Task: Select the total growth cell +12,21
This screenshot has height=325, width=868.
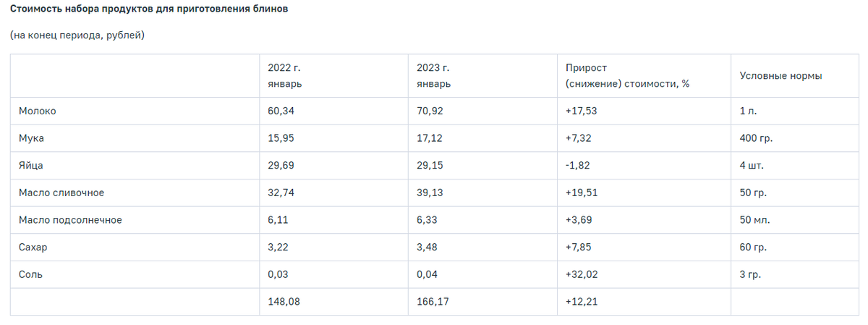Action: tap(582, 302)
